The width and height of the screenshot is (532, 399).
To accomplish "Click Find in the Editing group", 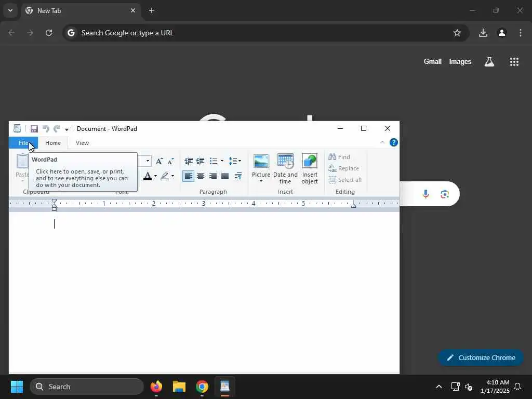I will pyautogui.click(x=339, y=157).
